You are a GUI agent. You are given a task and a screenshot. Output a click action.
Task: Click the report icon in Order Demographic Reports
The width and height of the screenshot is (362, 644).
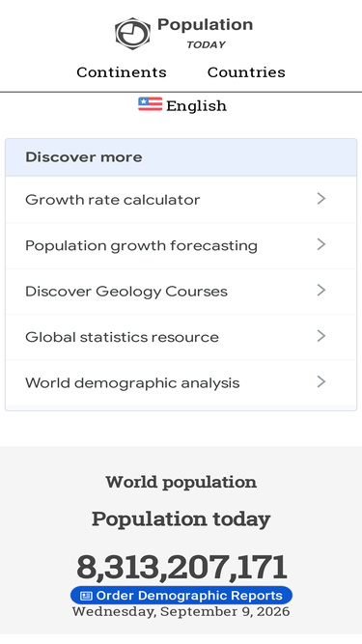point(86,596)
